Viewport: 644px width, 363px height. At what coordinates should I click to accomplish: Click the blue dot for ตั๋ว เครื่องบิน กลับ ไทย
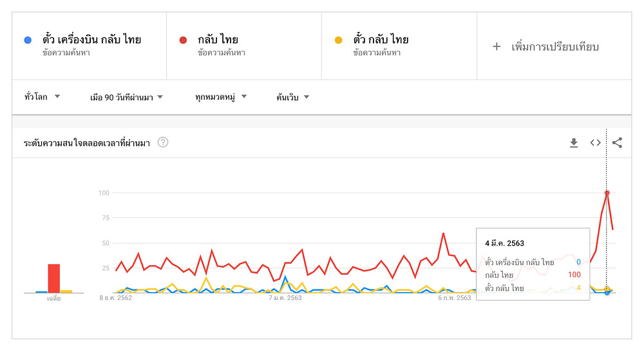[x=27, y=40]
